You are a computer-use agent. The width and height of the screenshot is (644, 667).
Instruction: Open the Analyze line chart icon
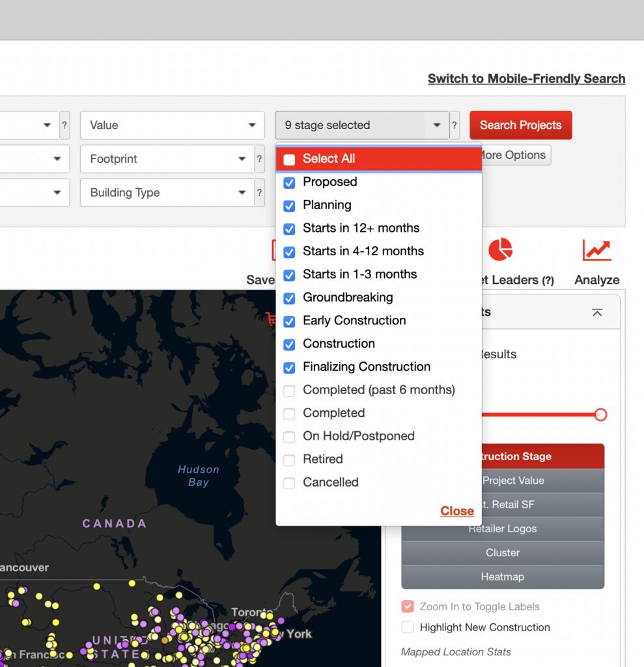[x=596, y=250]
